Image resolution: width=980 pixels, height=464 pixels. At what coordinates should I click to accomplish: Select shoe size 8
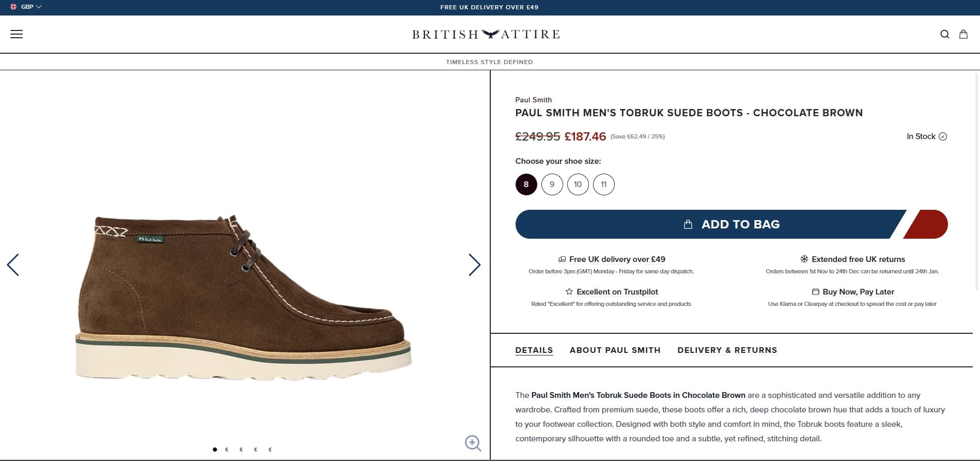(x=526, y=184)
